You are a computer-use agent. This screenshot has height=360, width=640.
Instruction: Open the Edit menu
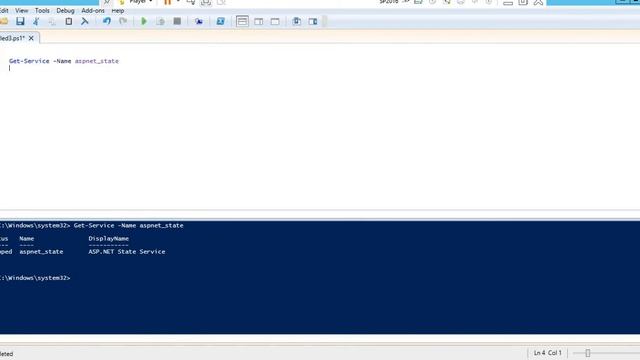(4, 11)
